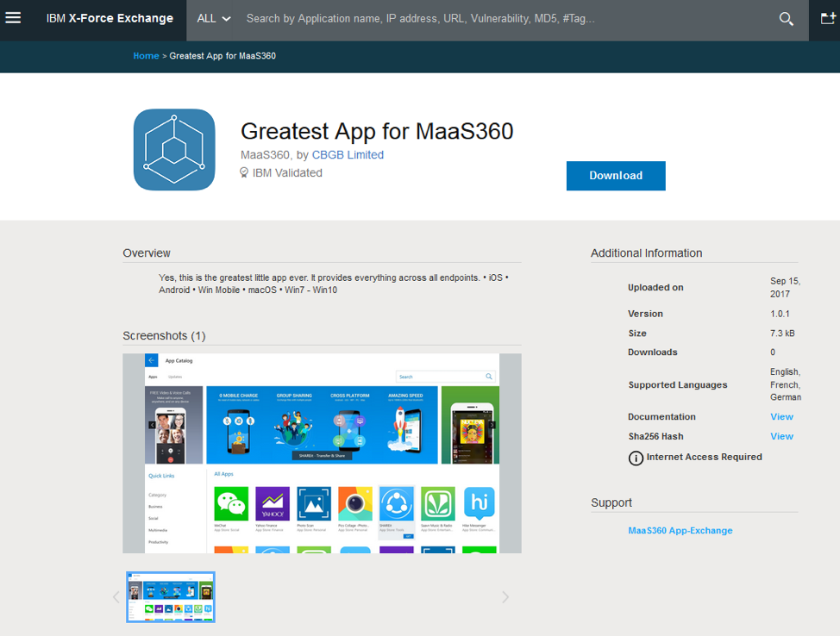
Task: Click the magnifier search icon
Action: click(x=786, y=19)
